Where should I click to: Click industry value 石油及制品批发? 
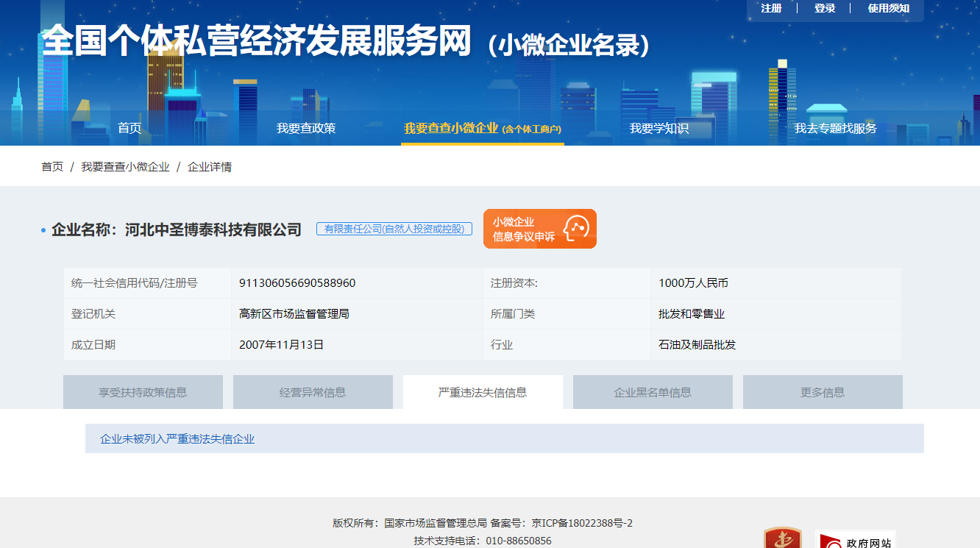[x=697, y=344]
